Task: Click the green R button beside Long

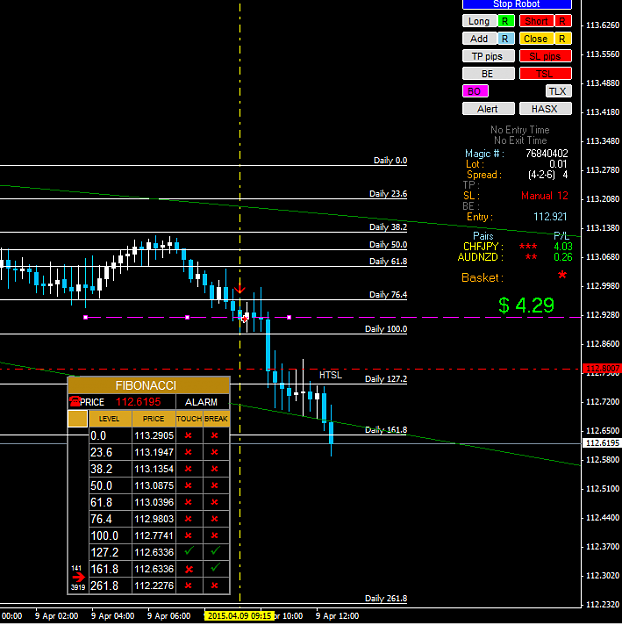Action: pos(506,21)
